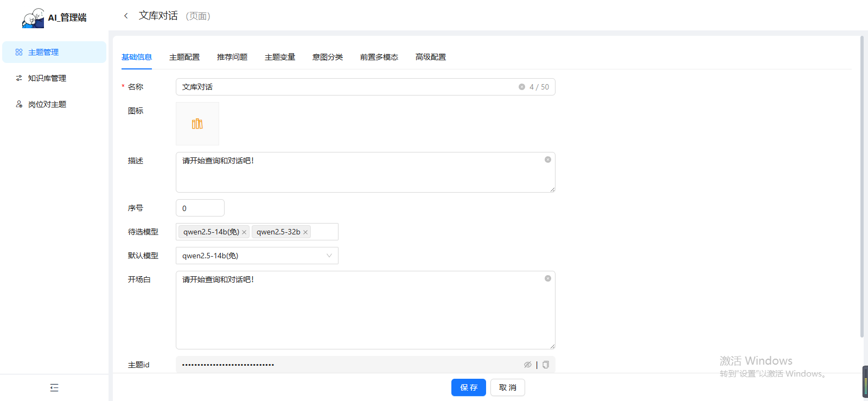Click the back arrow beside 文库对话 title
Screen dimensions: 868x401
[126, 16]
